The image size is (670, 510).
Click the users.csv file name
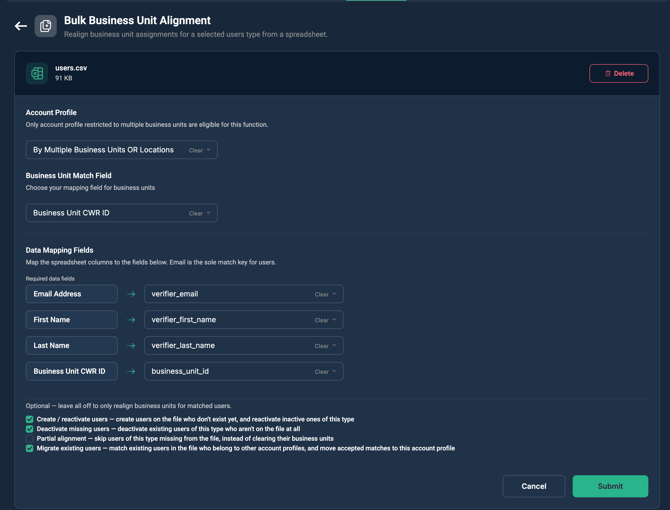click(x=71, y=68)
